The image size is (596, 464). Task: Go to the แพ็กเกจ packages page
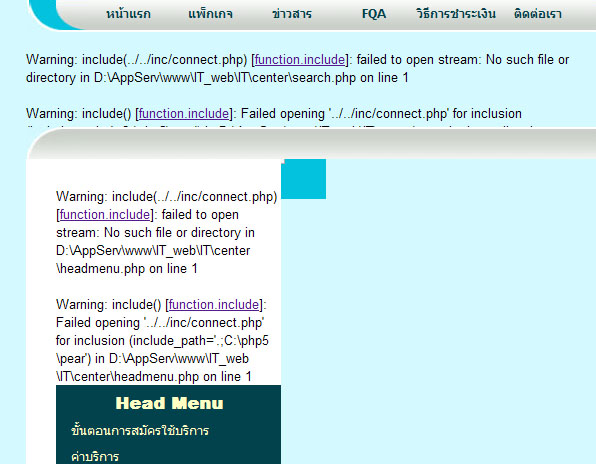tap(210, 14)
